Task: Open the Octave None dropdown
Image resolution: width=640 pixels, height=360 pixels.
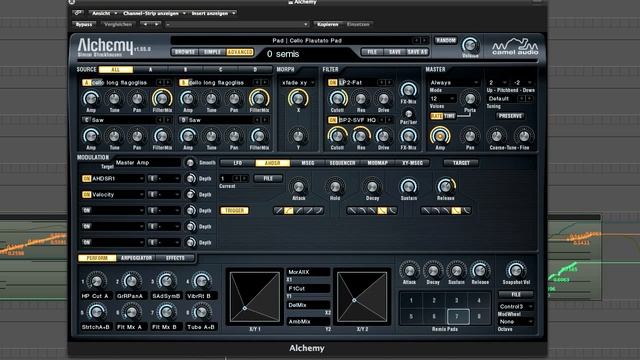Action: (516, 322)
